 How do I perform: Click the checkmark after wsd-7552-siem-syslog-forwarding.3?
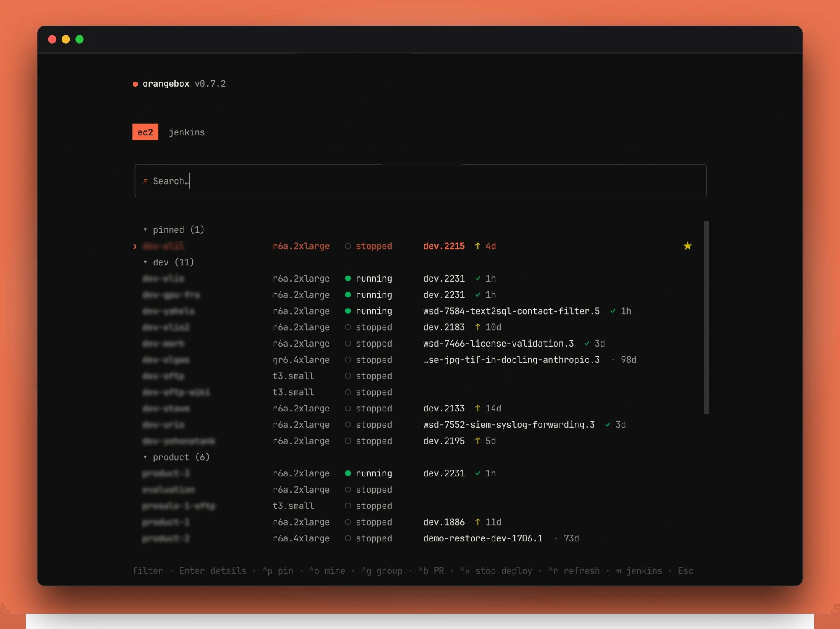point(608,425)
